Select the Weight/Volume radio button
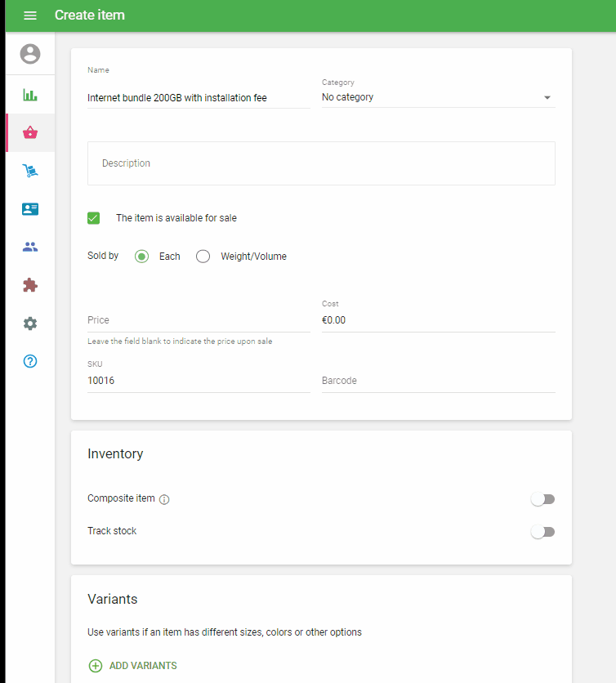Screen dimensions: 616x683 pyautogui.click(x=203, y=257)
